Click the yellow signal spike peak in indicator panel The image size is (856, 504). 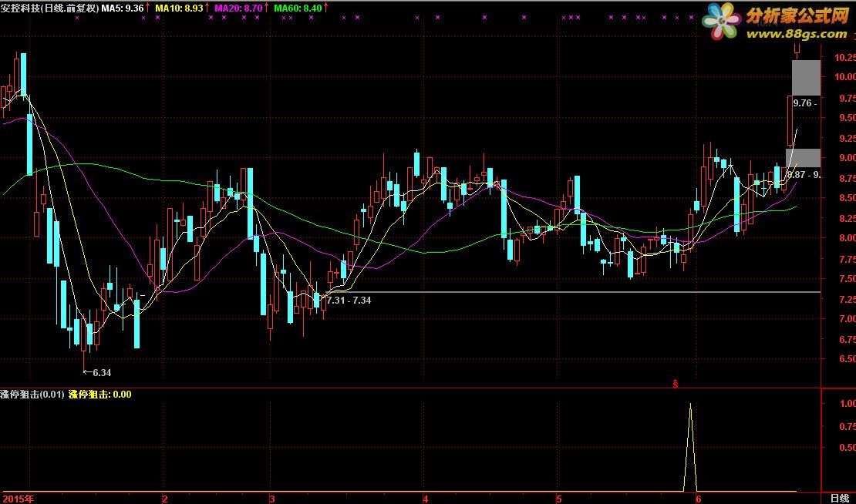pos(691,404)
